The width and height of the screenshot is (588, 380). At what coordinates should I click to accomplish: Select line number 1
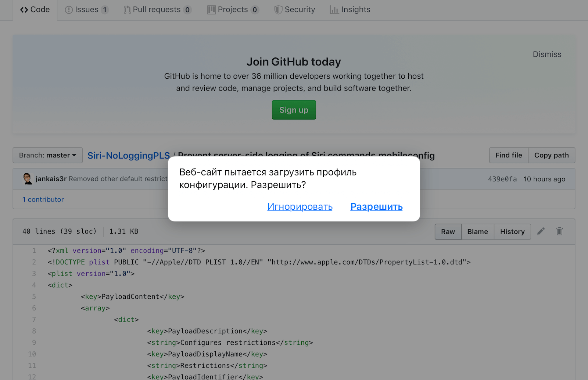(x=34, y=251)
